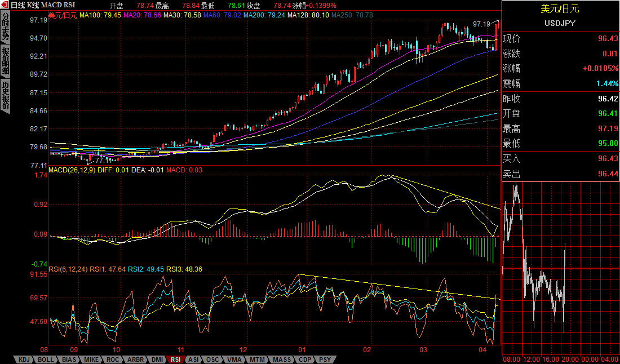
Task: Open the OSC indicator tab
Action: tap(212, 359)
